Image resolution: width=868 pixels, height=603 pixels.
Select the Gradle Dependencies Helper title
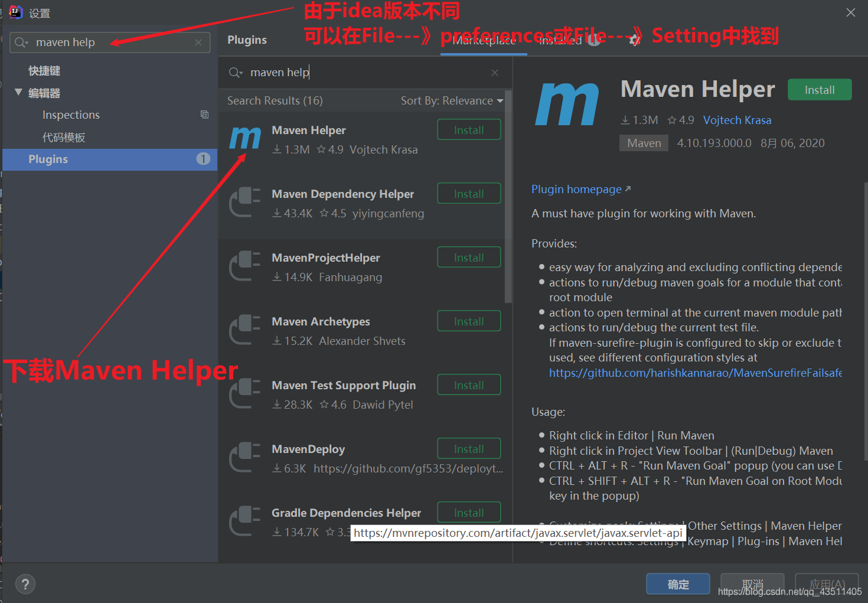[x=347, y=513]
